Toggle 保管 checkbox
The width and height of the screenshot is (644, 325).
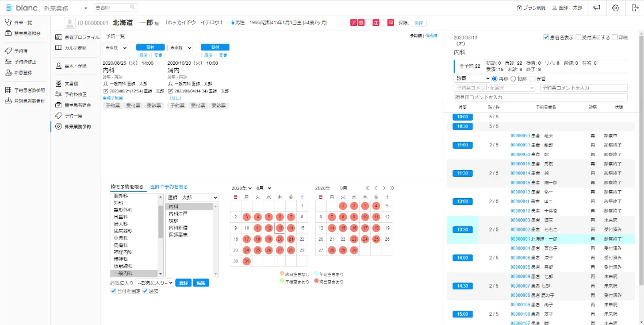tap(532, 78)
